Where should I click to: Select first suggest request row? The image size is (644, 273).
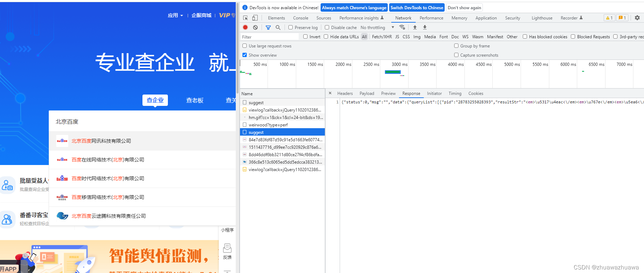(282, 102)
